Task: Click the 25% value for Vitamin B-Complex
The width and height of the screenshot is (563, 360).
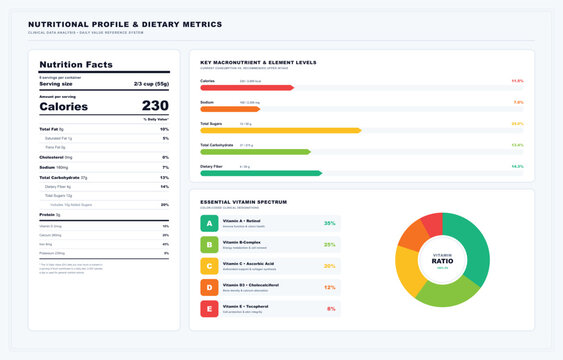Action: coord(330,245)
